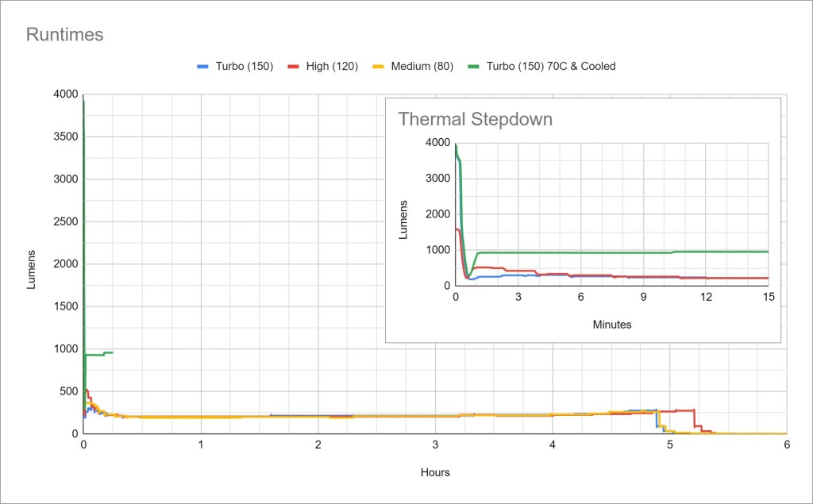The height and width of the screenshot is (504, 813).
Task: Click the "Thermal Stepdown" inset chart title
Action: pos(475,120)
